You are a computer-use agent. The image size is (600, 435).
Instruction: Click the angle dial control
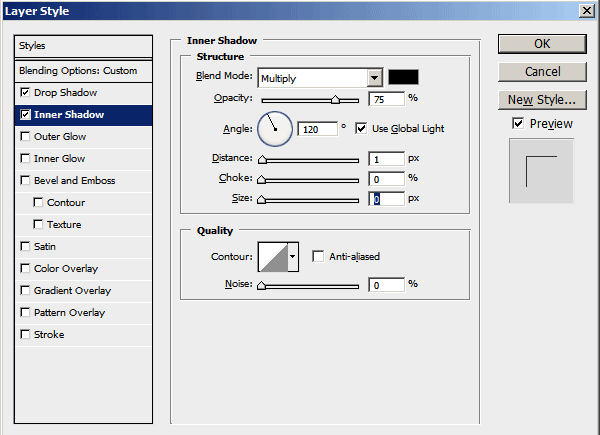(275, 128)
